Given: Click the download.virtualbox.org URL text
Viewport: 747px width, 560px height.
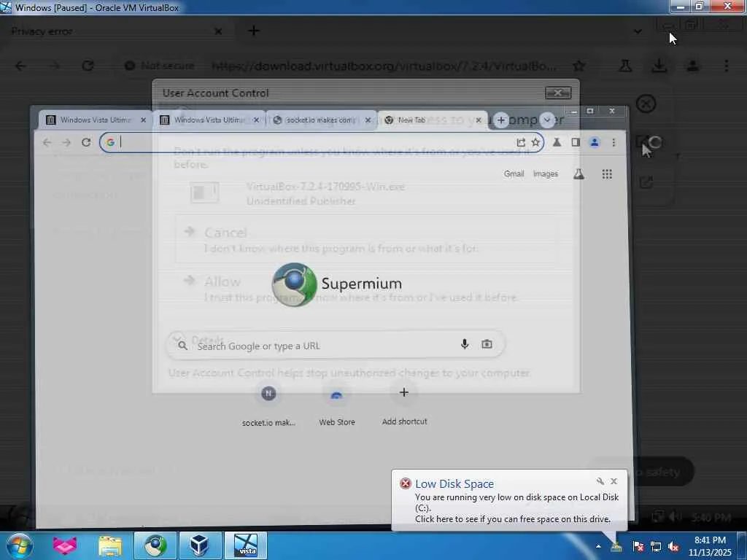Looking at the screenshot, I should [x=383, y=66].
